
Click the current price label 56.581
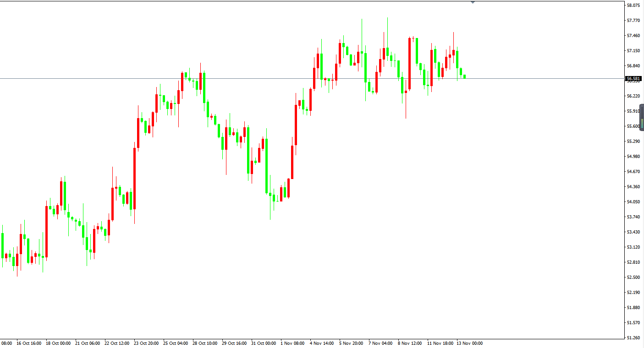point(633,79)
